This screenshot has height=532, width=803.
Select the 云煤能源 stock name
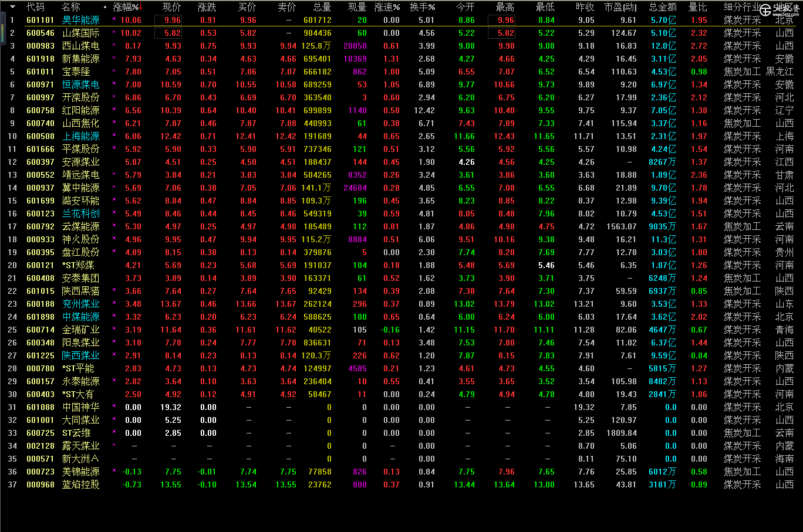81,226
